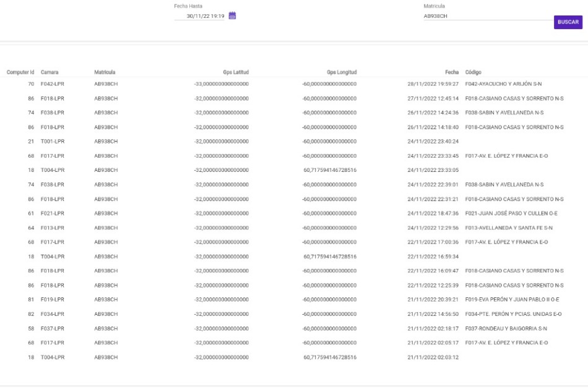This screenshot has height=392, width=588.
Task: Click the BUSCAR button
Action: (x=568, y=22)
